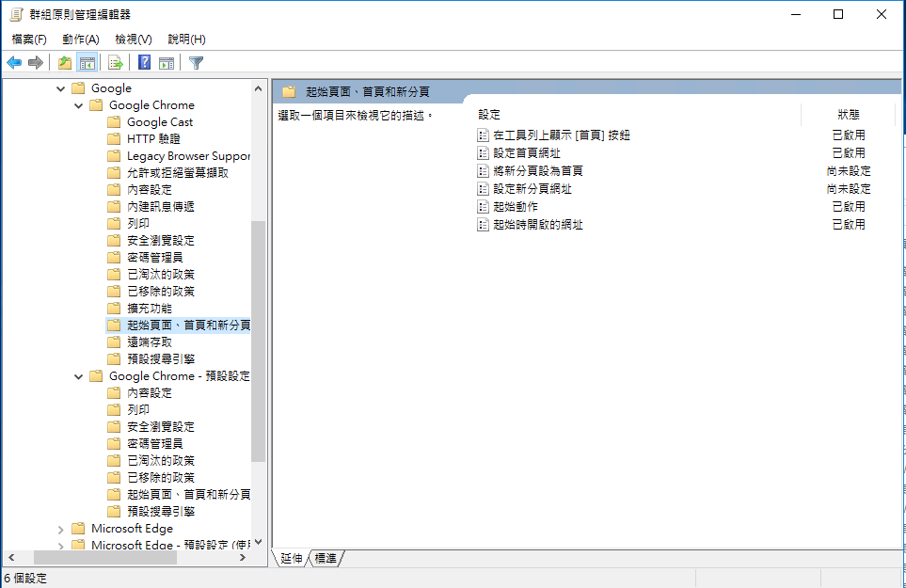Image resolution: width=906 pixels, height=588 pixels.
Task: Click the tree pane scroll-down arrow
Action: pos(259,542)
